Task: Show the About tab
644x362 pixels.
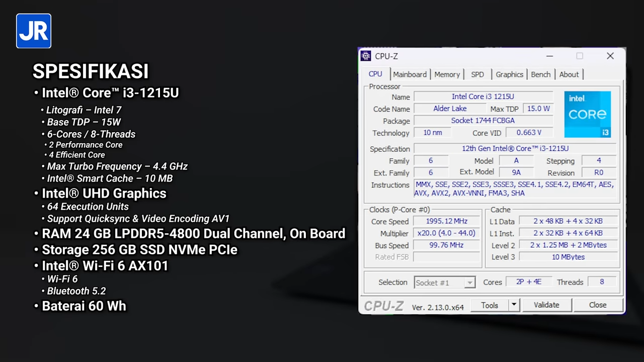Action: click(569, 74)
